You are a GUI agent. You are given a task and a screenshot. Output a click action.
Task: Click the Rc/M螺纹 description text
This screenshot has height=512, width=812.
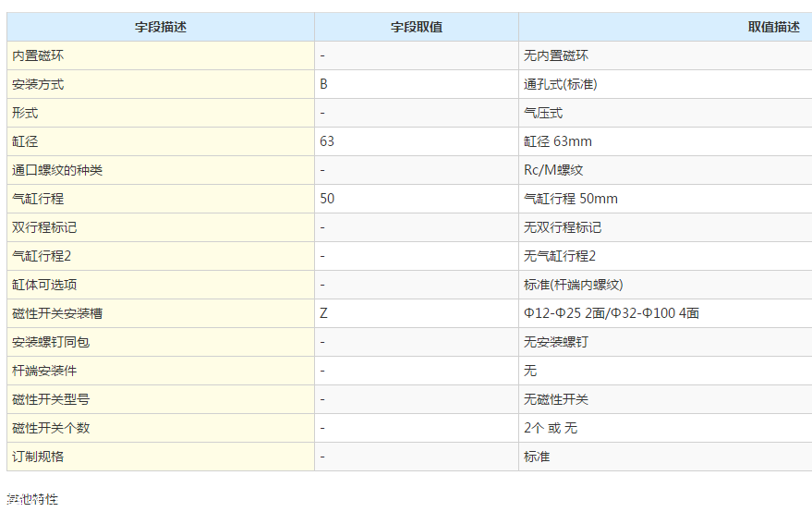[553, 170]
